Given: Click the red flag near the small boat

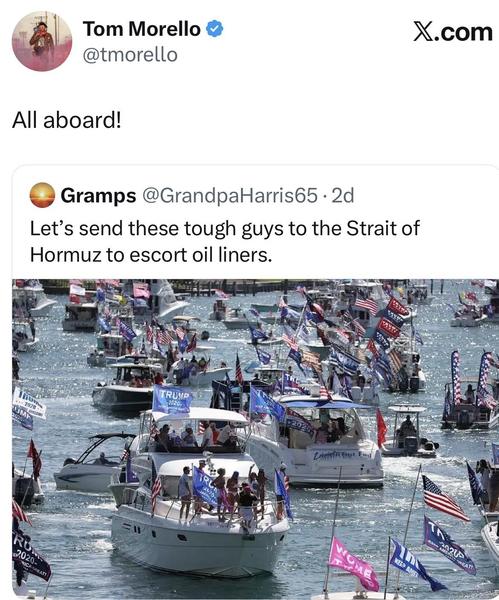Looking at the screenshot, I should coord(382,428).
